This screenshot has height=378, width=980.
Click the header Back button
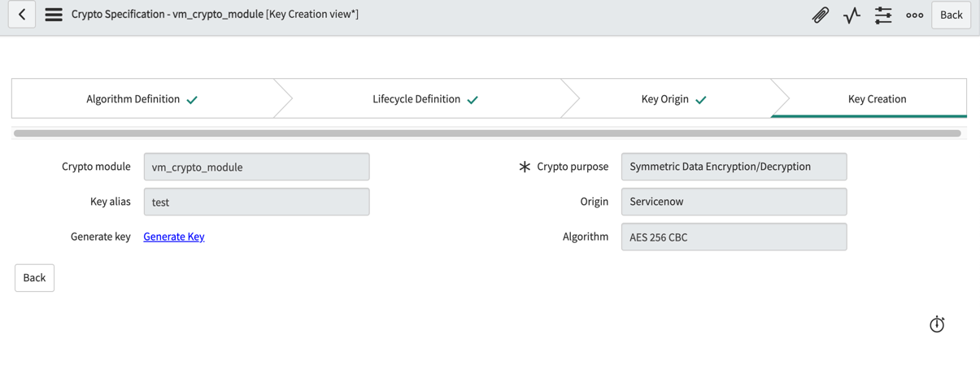pyautogui.click(x=951, y=15)
